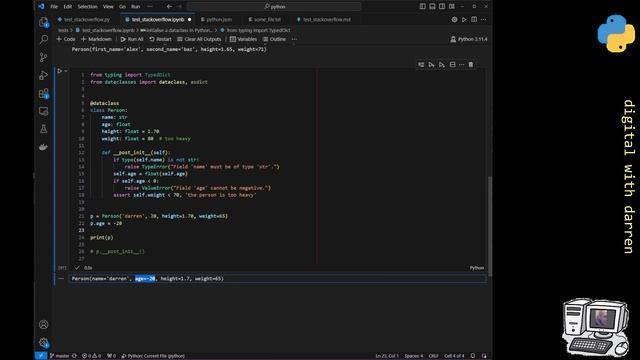Toggle the primary side bar layout icon
This screenshot has height=360, width=640.
pos(422,7)
